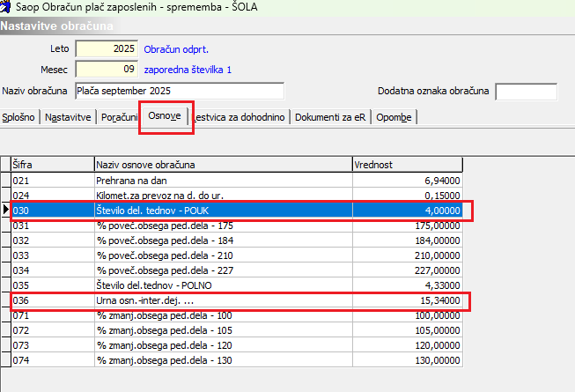Switch to Dokumenti za eR tab
The width and height of the screenshot is (575, 392).
pyautogui.click(x=330, y=117)
